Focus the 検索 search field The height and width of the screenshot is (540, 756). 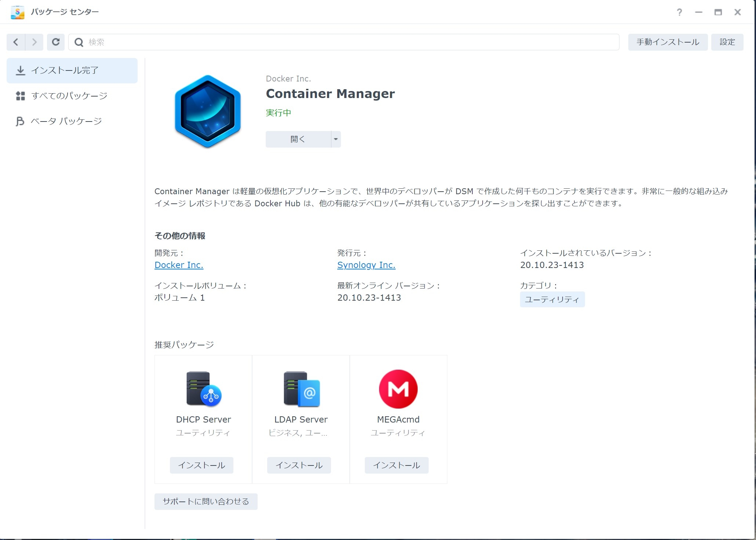point(345,42)
